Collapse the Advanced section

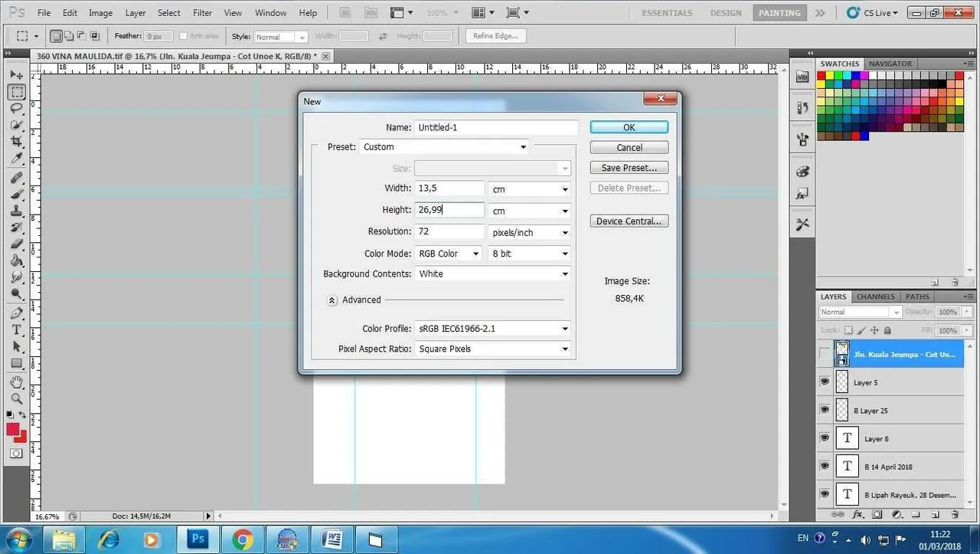[332, 300]
